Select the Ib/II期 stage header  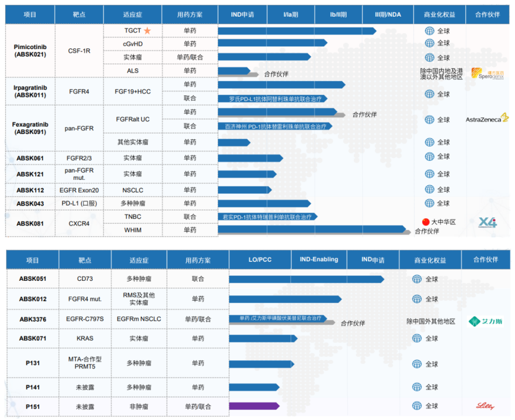point(338,14)
